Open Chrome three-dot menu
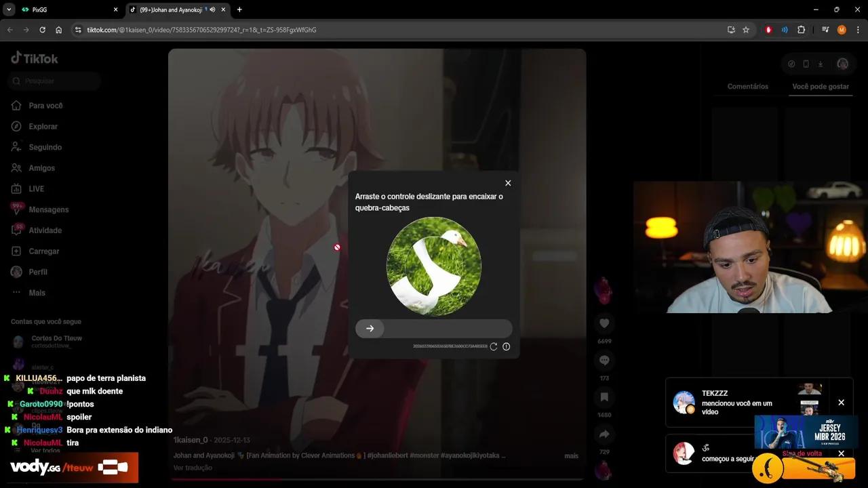This screenshot has height=488, width=868. [x=858, y=30]
